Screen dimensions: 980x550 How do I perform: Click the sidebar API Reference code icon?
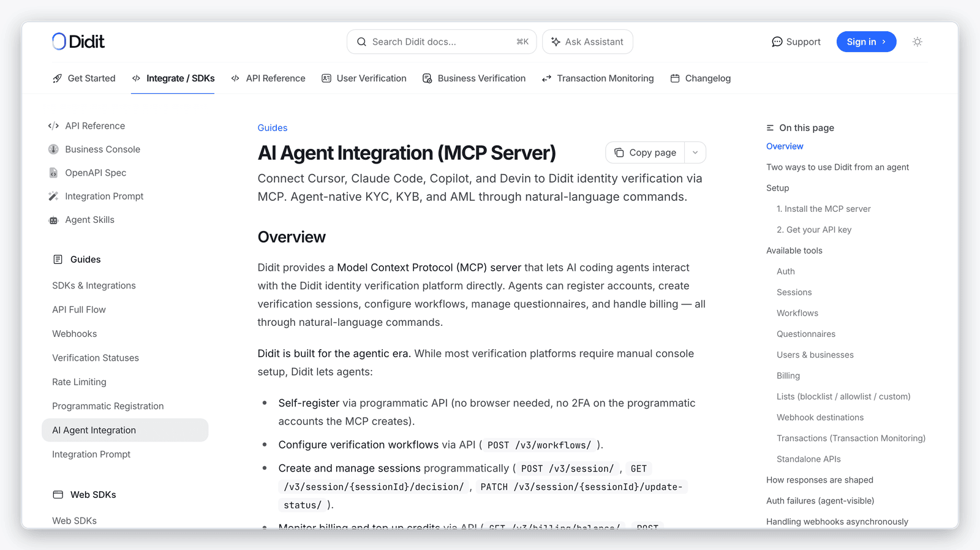[x=53, y=126]
